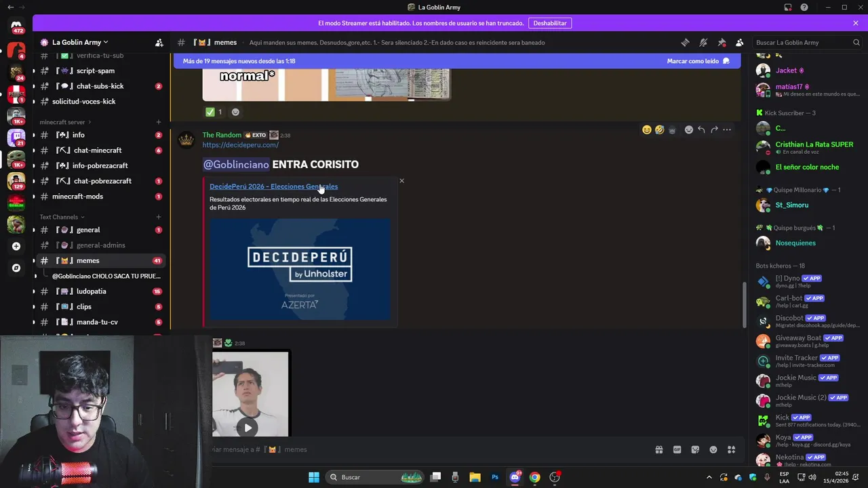Open emoji picker in message bar

coord(713,449)
